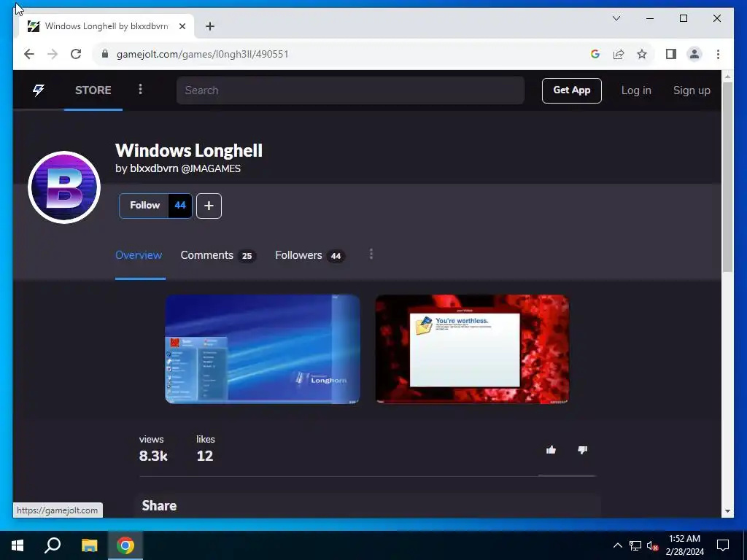Open a new Chrome tab
Screen dimensions: 747x560
tap(210, 26)
